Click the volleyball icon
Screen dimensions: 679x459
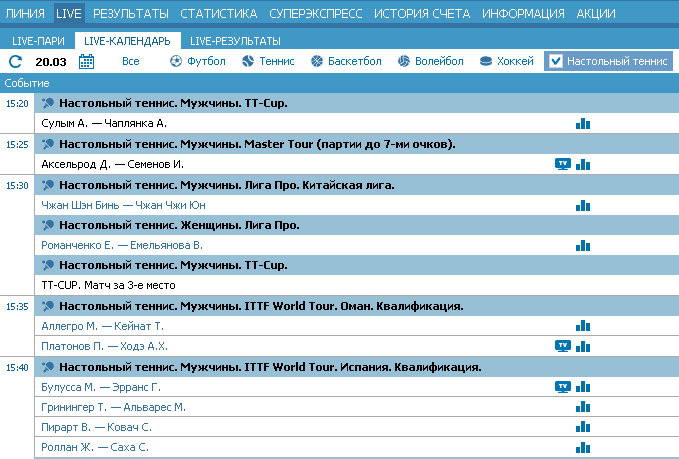pyautogui.click(x=404, y=61)
